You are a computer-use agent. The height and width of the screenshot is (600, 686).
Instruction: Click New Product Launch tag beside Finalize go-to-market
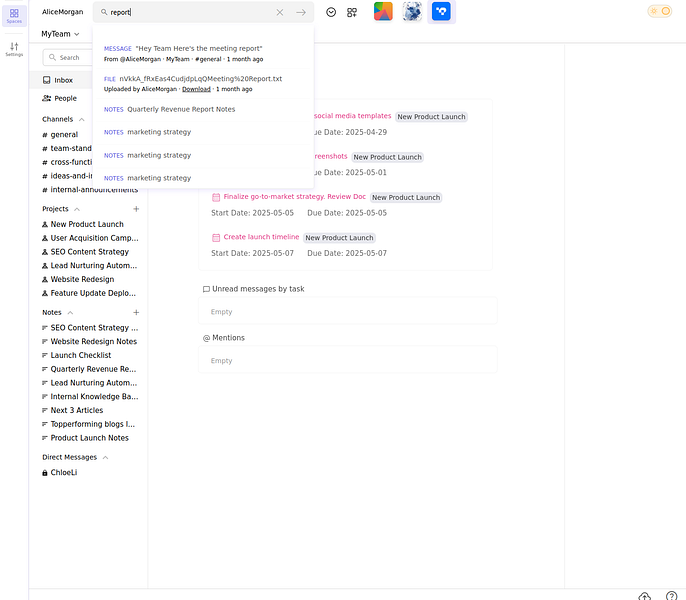406,197
